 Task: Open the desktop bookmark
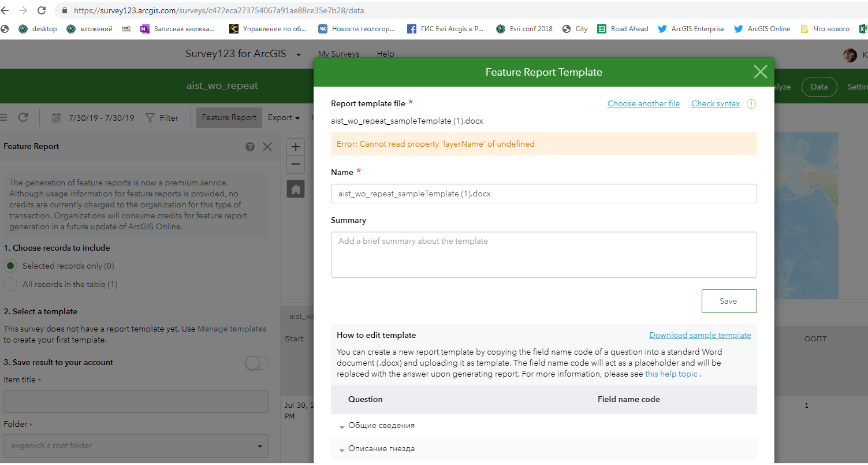(38, 29)
